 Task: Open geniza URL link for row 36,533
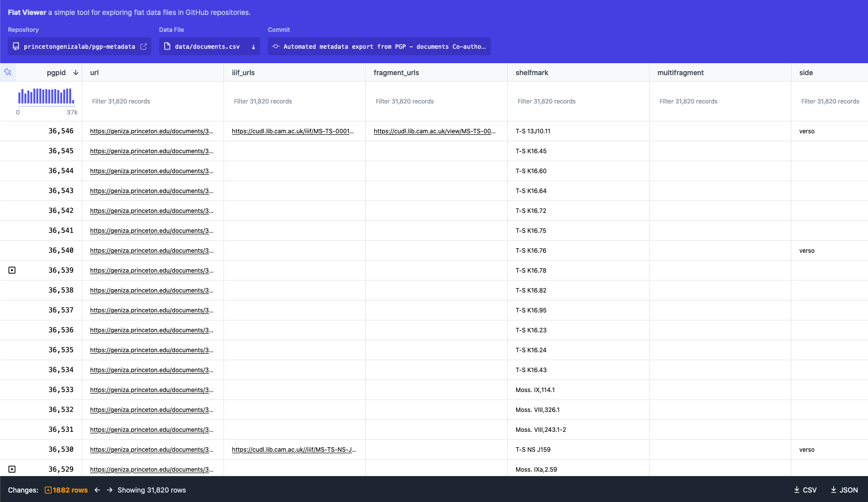152,390
